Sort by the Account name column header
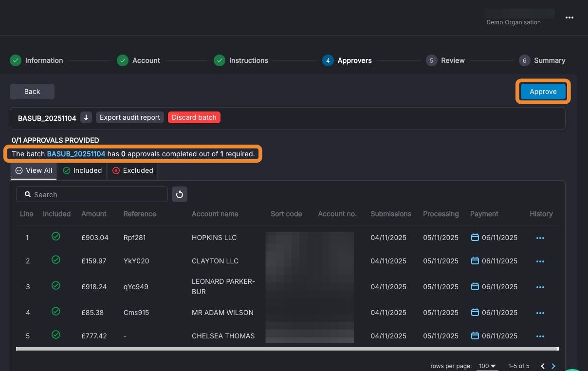Viewport: 588px width, 371px height. pyautogui.click(x=215, y=214)
